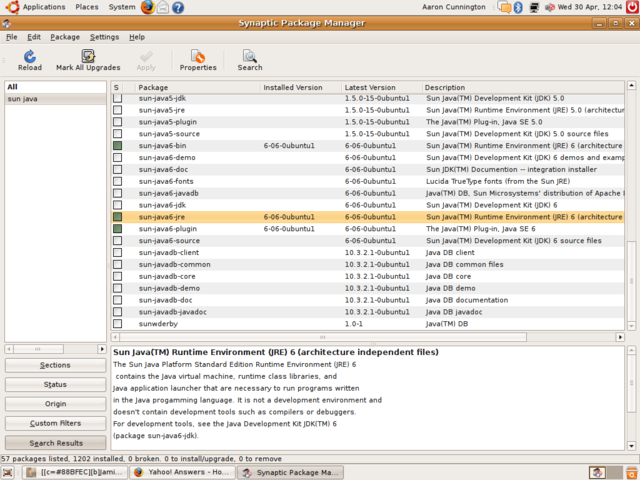Image resolution: width=640 pixels, height=480 pixels.
Task: Switch to the first taskbar chat window
Action: [x=75, y=472]
